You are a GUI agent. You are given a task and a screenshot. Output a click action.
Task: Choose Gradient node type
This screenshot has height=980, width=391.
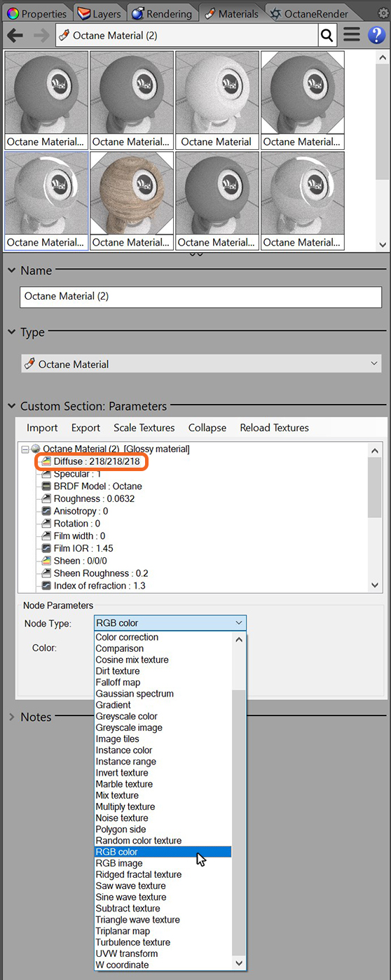pyautogui.click(x=113, y=705)
